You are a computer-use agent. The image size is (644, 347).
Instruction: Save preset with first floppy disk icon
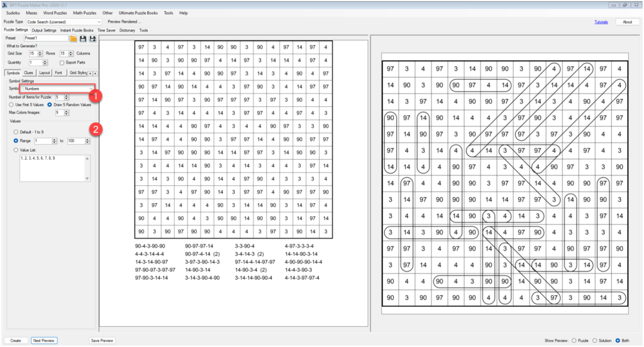(83, 38)
